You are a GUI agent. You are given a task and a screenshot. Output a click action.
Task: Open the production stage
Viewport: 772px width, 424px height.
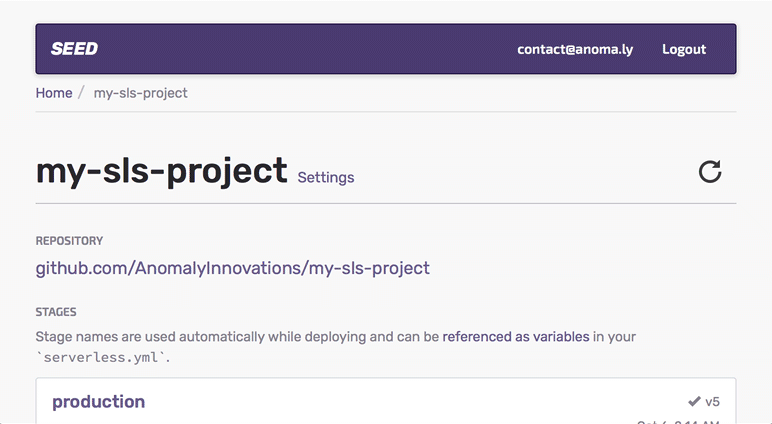point(98,402)
